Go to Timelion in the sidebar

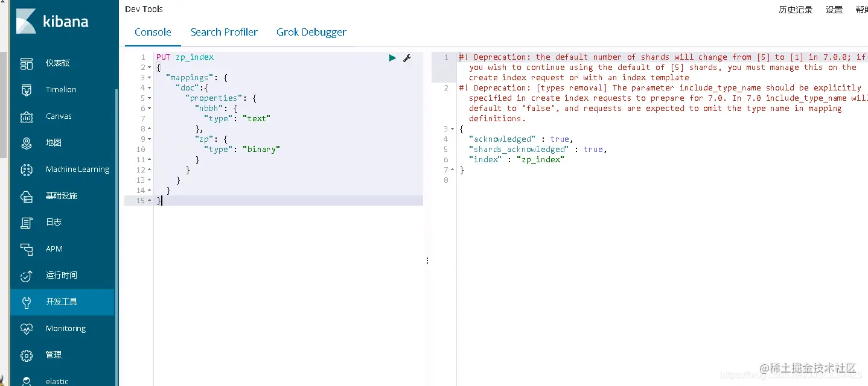[x=61, y=90]
